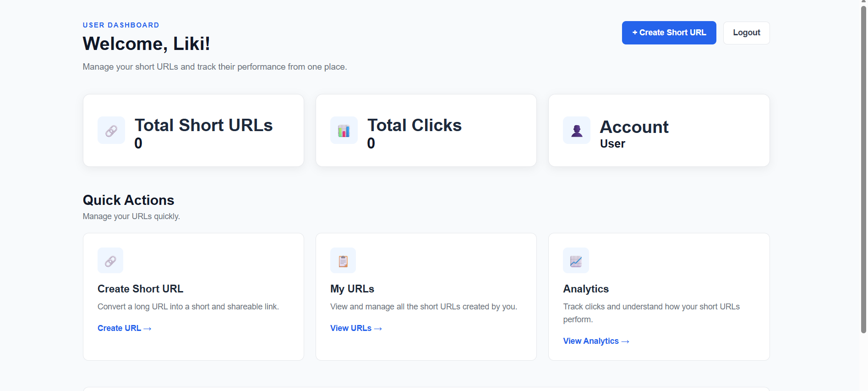868x391 pixels.
Task: Click the blue Create Short URL button
Action: pos(669,33)
